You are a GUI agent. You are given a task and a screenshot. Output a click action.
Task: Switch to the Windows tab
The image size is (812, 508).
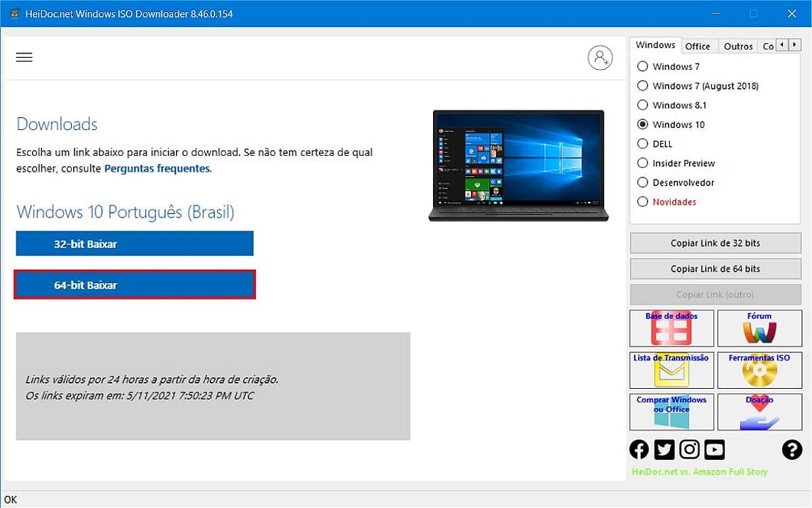click(x=655, y=45)
